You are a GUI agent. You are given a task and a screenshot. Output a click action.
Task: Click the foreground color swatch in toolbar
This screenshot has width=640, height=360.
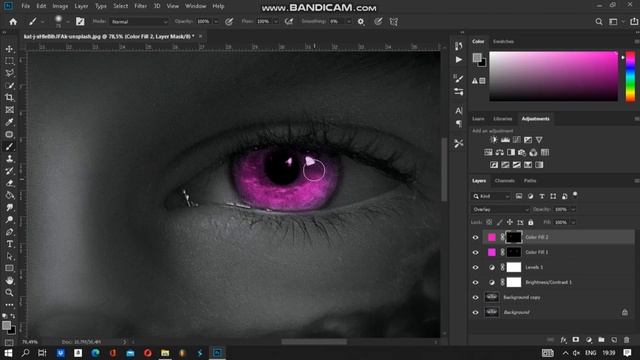click(x=6, y=325)
